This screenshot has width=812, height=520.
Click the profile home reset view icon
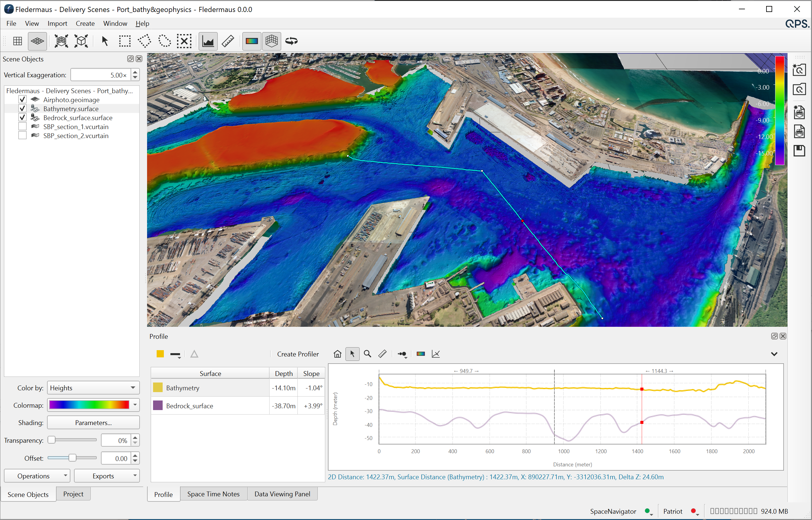click(x=337, y=354)
